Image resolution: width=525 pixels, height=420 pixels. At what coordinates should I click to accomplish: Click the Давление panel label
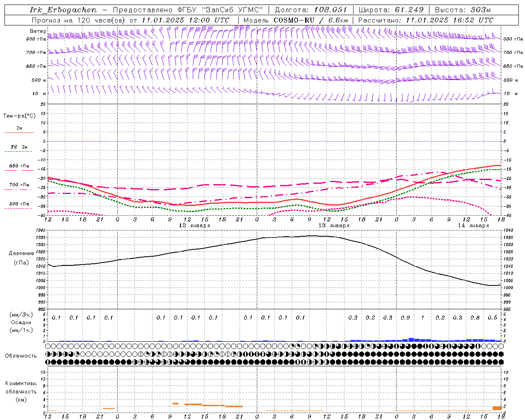[21, 253]
